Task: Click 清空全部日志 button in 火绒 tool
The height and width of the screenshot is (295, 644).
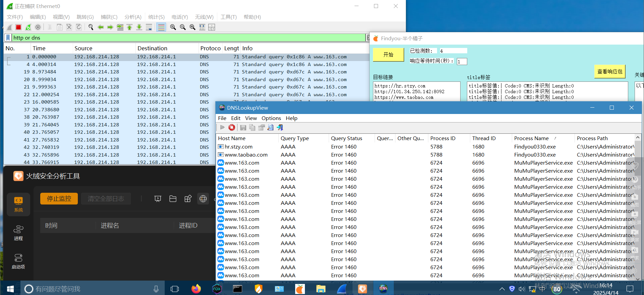Action: 106,198
